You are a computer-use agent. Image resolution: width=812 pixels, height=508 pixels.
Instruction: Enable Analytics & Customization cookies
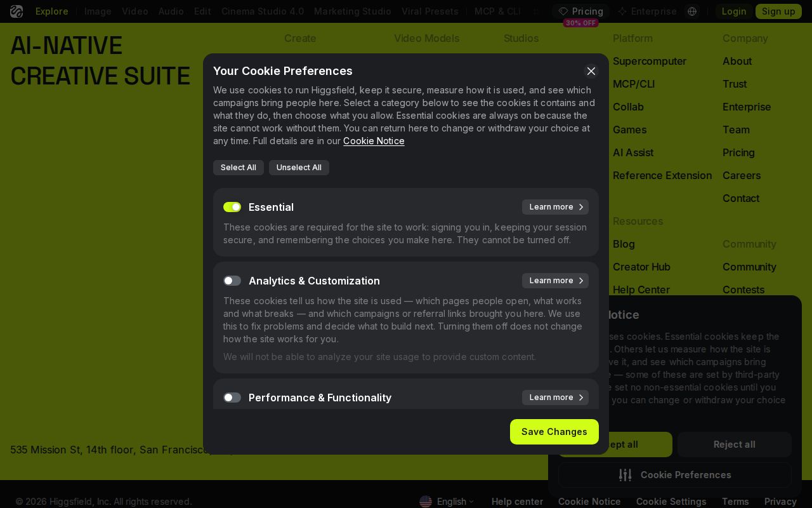[x=232, y=281]
